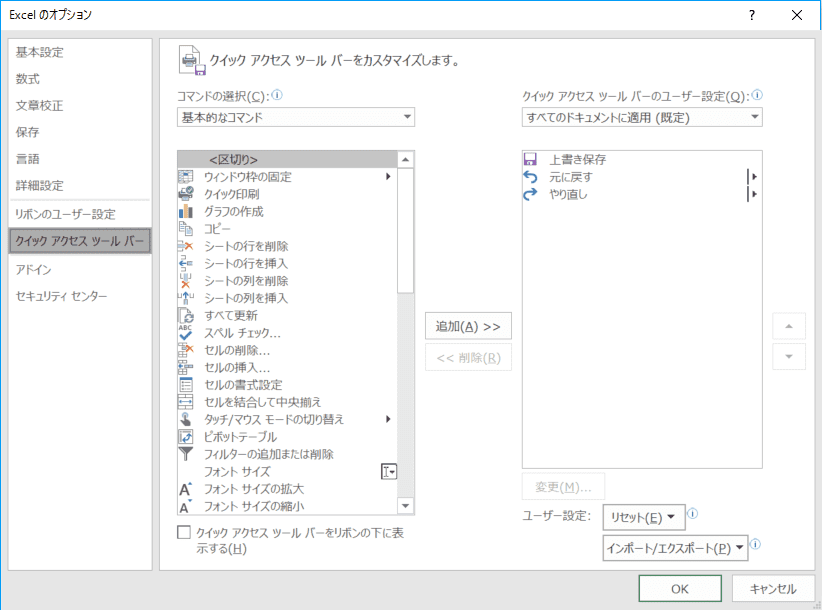This screenshot has height=610, width=822.
Task: Click the すべて更新 refresh icon
Action: (186, 315)
